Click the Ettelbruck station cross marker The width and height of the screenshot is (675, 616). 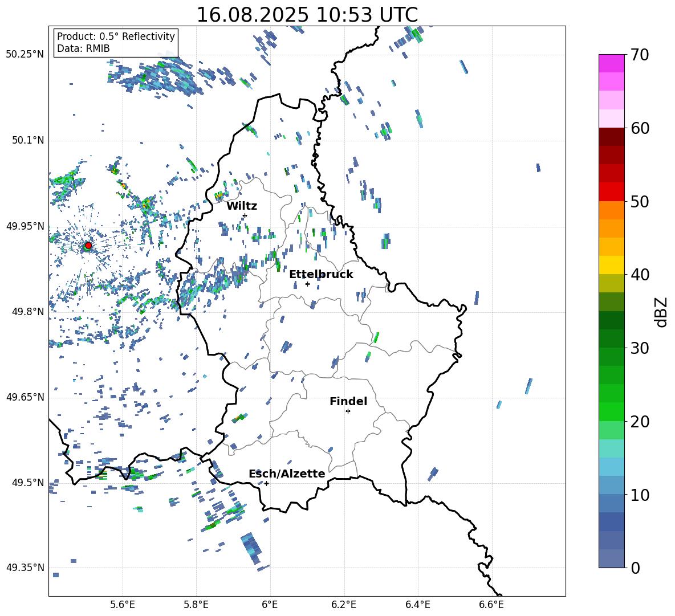(307, 284)
